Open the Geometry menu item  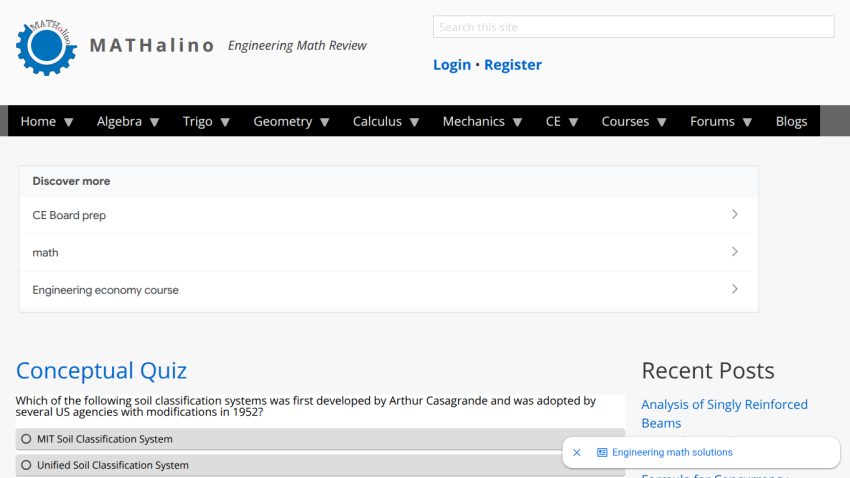click(282, 121)
